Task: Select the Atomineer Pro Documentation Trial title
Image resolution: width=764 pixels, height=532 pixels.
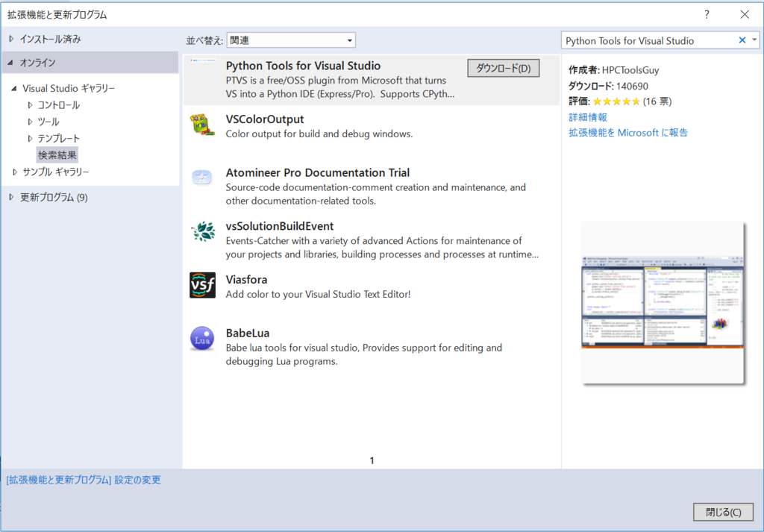Action: click(x=318, y=173)
